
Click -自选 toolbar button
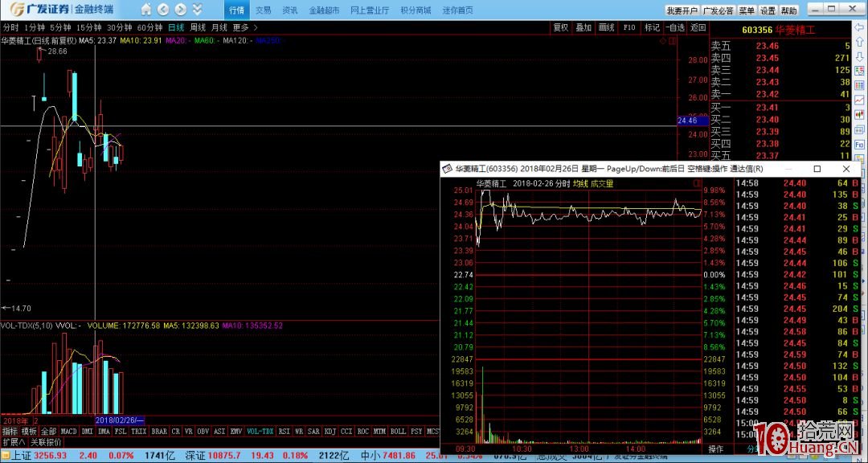675,27
